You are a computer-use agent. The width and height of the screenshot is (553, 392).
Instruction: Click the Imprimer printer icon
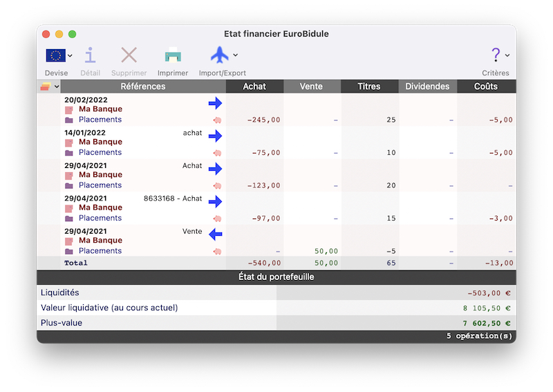(173, 55)
